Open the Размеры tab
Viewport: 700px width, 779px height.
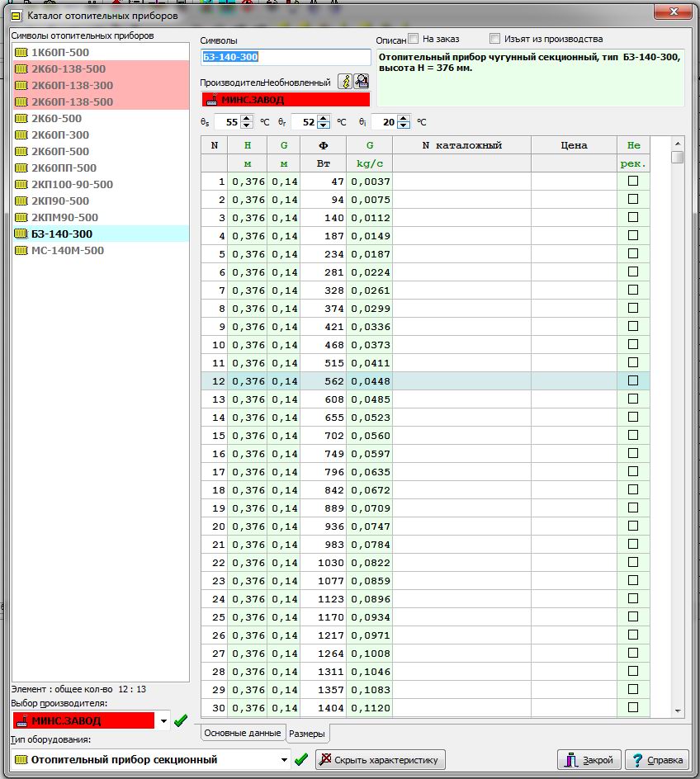(306, 734)
